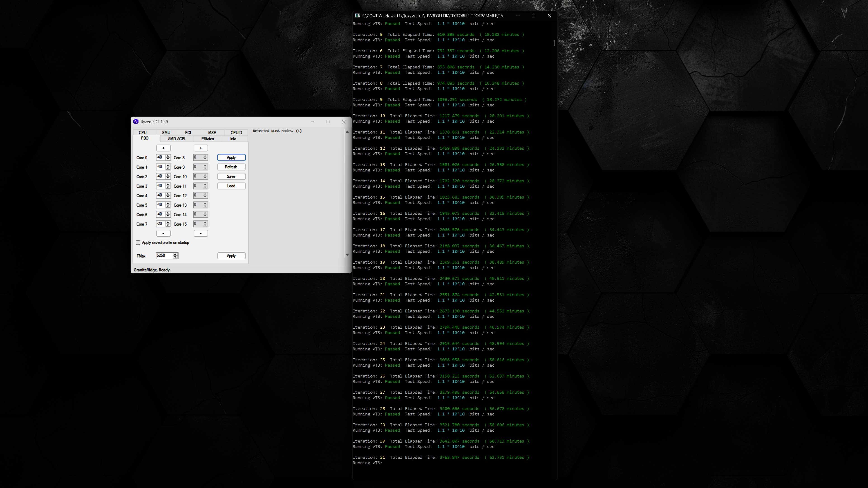Open the AMD ACPI tab
868x488 pixels.
tap(176, 139)
